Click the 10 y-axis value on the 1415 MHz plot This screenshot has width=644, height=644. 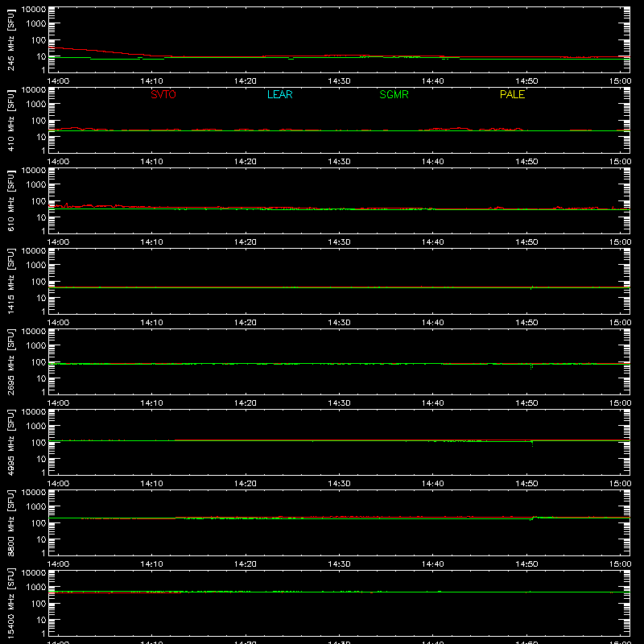coord(41,298)
